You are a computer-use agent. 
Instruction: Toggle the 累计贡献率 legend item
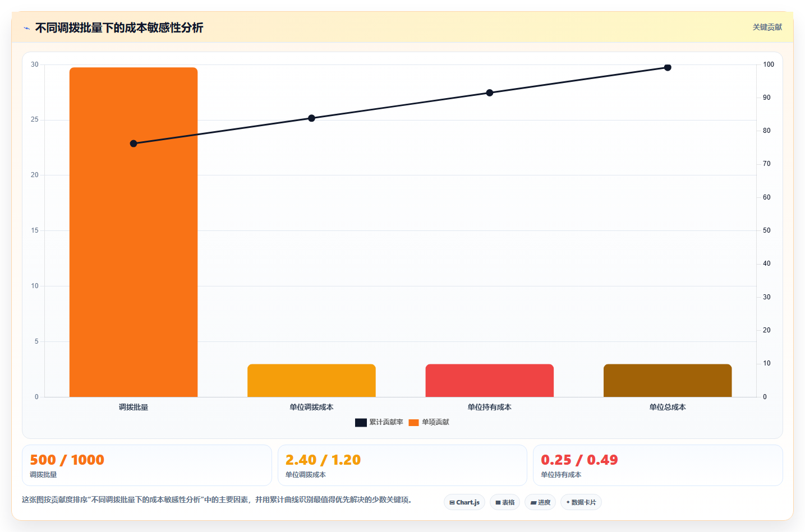[x=379, y=422]
